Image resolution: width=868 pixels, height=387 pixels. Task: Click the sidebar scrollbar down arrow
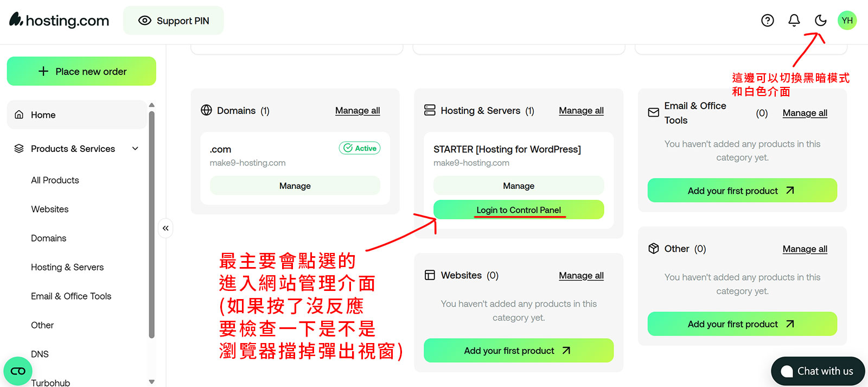152,382
